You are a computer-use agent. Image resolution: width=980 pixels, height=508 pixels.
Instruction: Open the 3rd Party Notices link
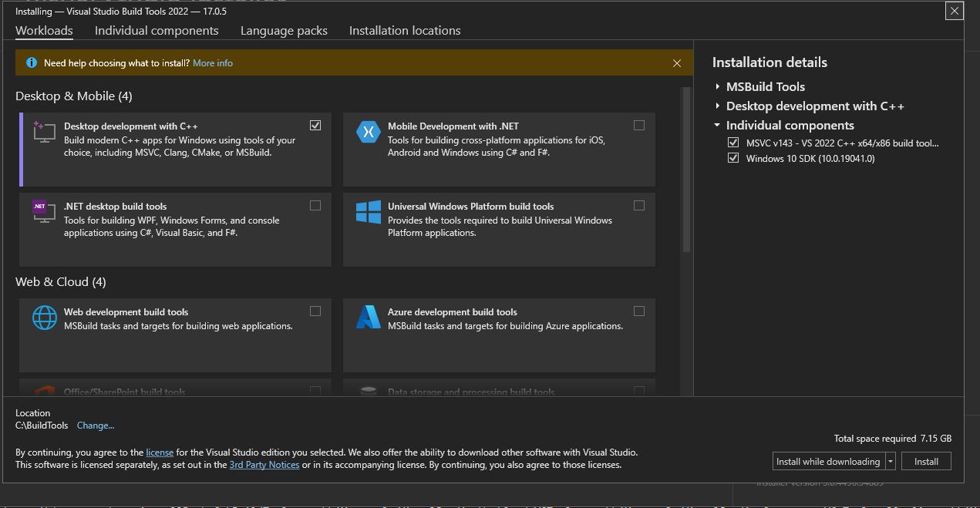264,465
